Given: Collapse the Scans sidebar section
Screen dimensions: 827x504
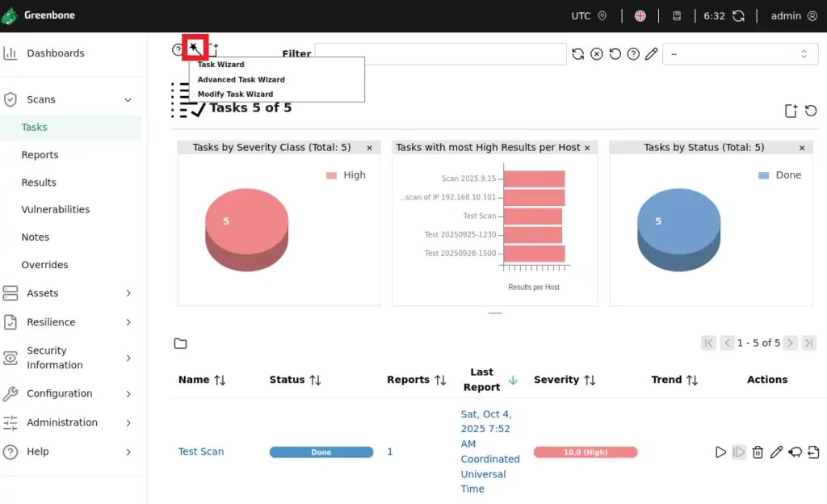Looking at the screenshot, I should pos(128,99).
